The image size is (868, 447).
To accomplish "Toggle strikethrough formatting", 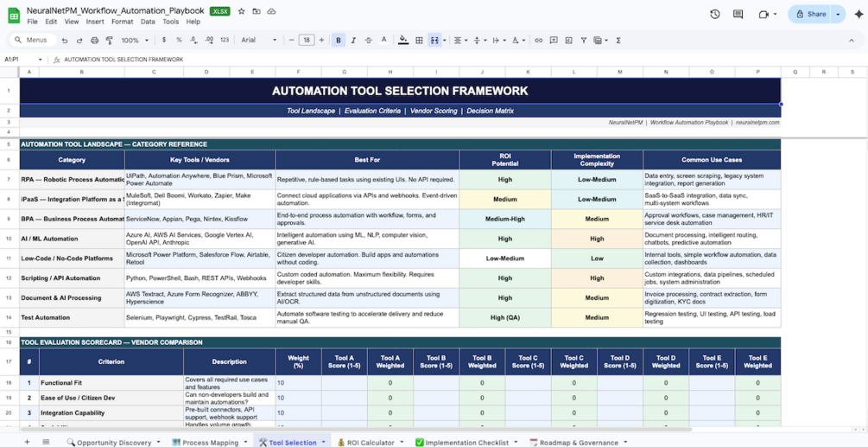I will click(369, 41).
